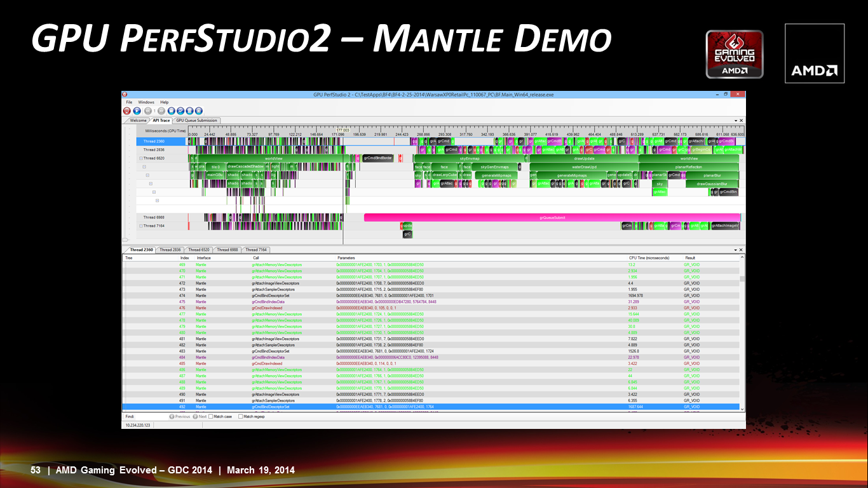Click the drawCascadedShadow timeline block
The height and width of the screenshot is (488, 868).
tap(245, 167)
